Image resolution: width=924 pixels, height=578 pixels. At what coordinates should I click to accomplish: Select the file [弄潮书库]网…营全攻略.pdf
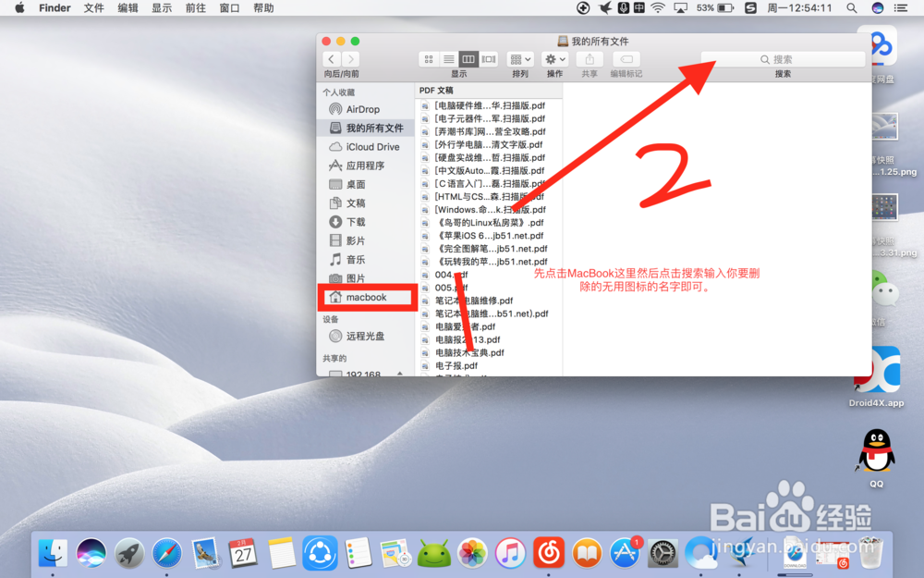tap(489, 131)
